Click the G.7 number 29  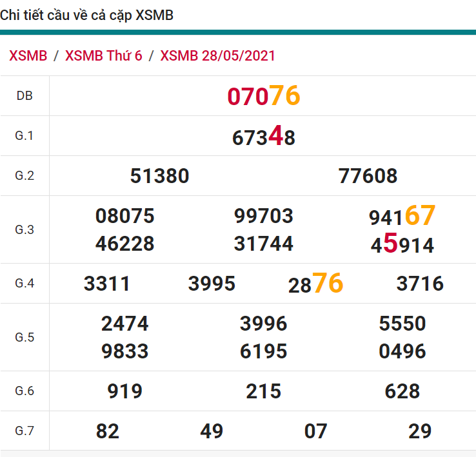coord(420,431)
